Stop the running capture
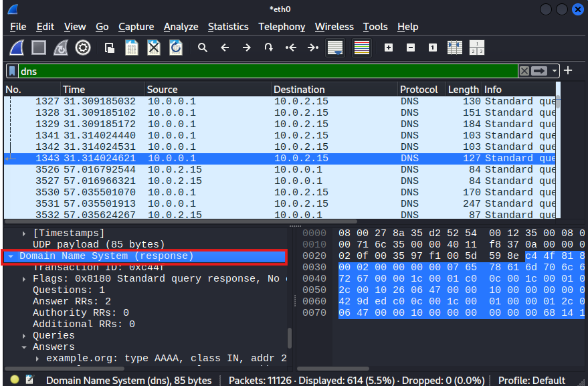This screenshot has height=386, width=588. [39, 47]
